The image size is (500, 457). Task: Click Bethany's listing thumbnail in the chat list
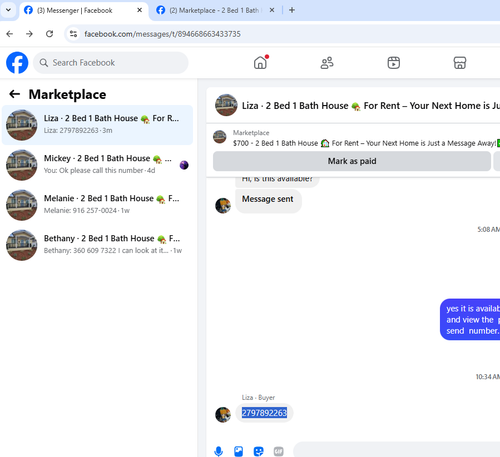click(22, 245)
